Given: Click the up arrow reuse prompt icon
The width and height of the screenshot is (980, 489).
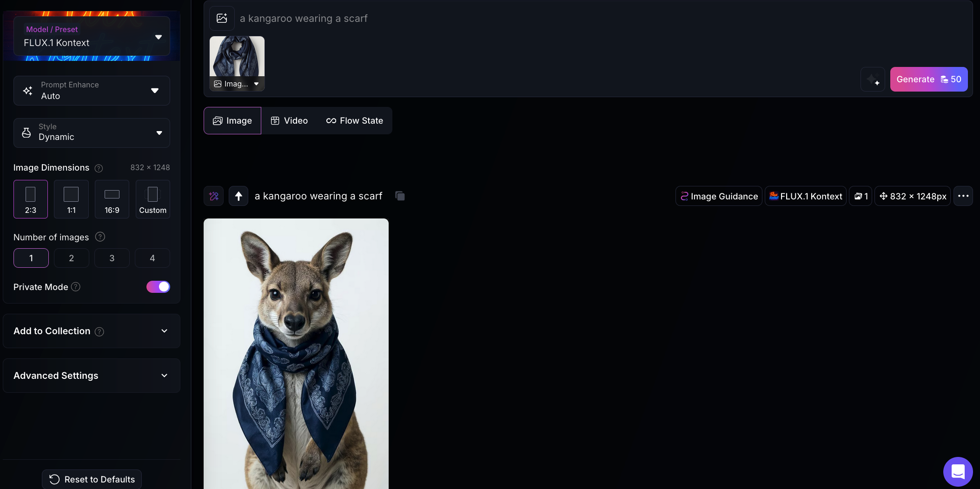Looking at the screenshot, I should point(238,196).
